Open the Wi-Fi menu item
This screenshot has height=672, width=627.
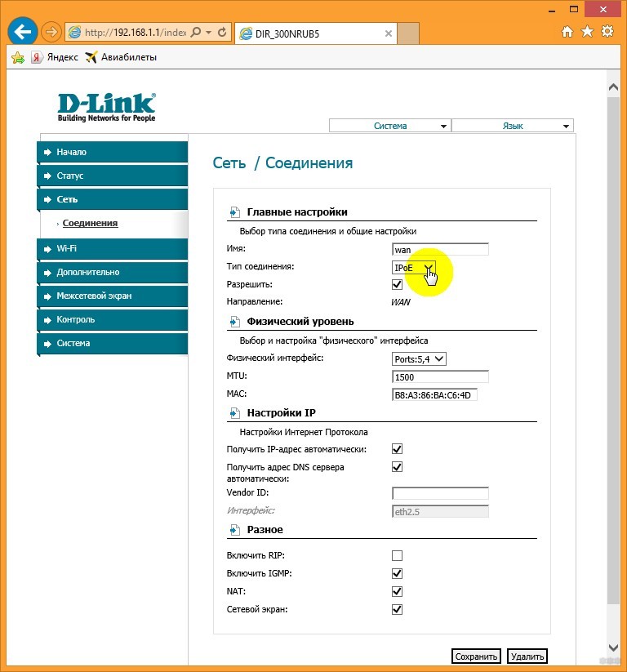(113, 248)
